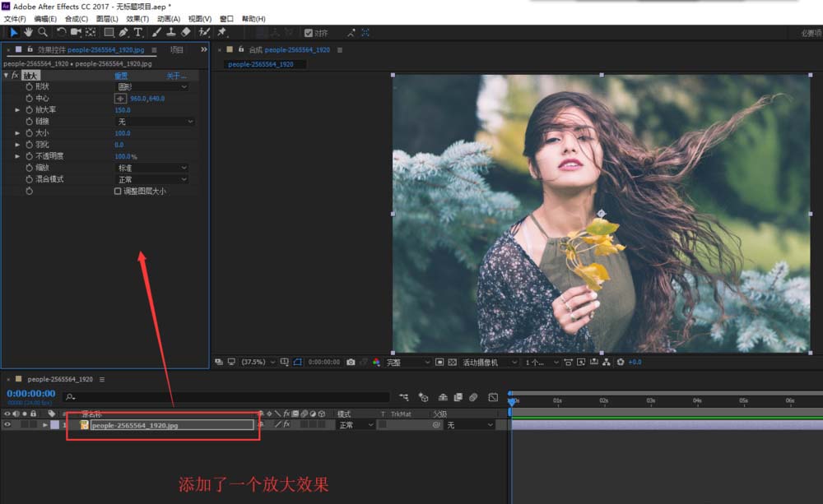823x504 pixels.
Task: Click the timeline current-time indicator playhead
Action: [x=511, y=400]
